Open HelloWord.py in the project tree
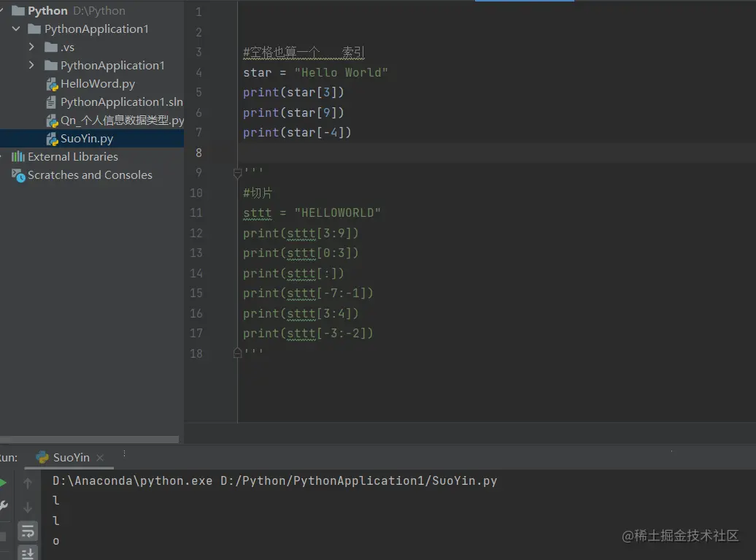This screenshot has width=756, height=560. (97, 84)
